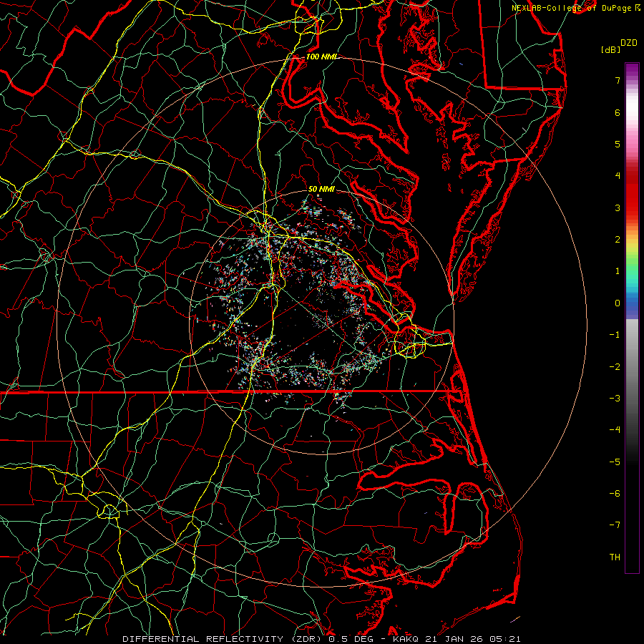Click the [dB] units label
The width and height of the screenshot is (644, 644).
pyautogui.click(x=611, y=49)
